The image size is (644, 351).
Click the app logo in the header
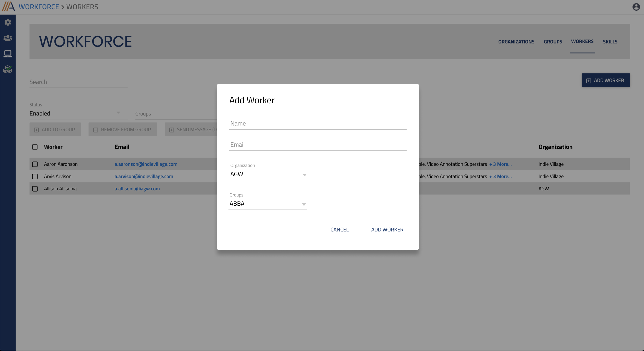click(x=8, y=6)
